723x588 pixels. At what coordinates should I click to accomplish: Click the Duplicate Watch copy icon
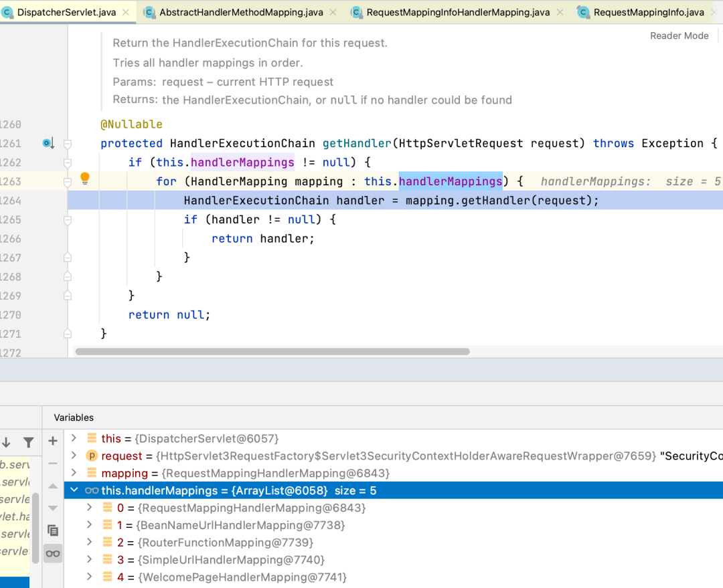53,530
